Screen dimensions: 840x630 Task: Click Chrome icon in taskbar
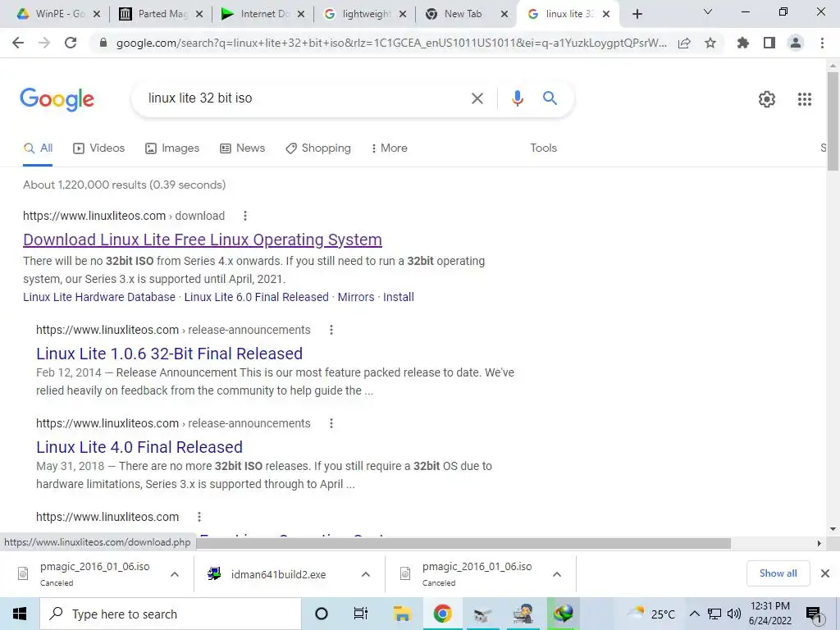tap(442, 614)
